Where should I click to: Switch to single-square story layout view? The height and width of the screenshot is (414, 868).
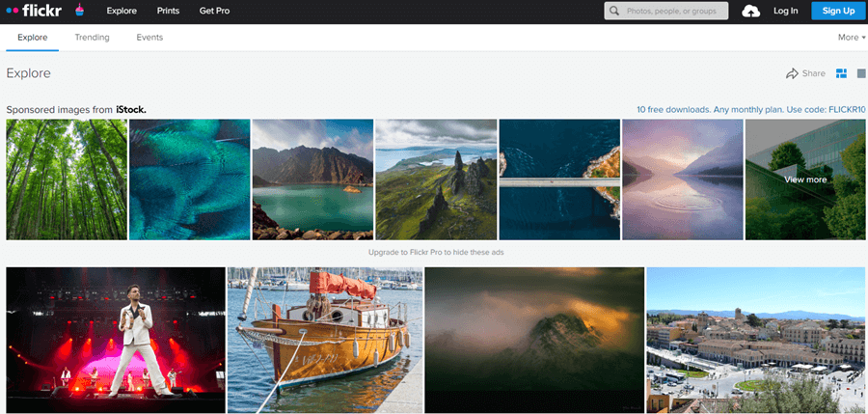(x=861, y=73)
